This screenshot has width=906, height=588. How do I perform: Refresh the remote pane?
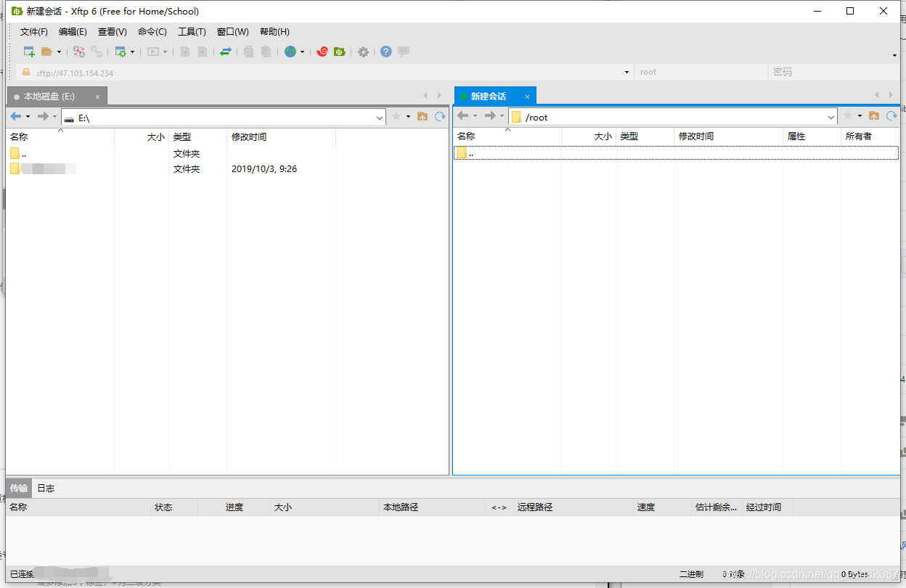[891, 116]
